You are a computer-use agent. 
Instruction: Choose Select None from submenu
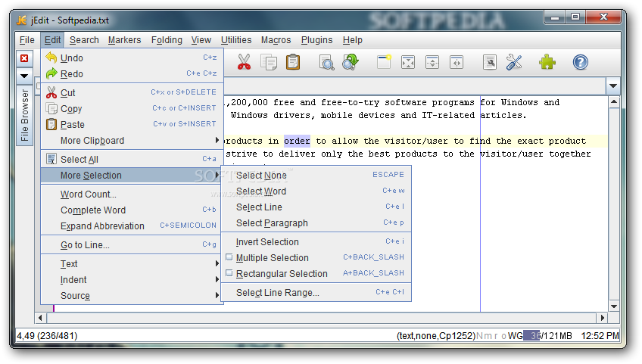(x=316, y=176)
